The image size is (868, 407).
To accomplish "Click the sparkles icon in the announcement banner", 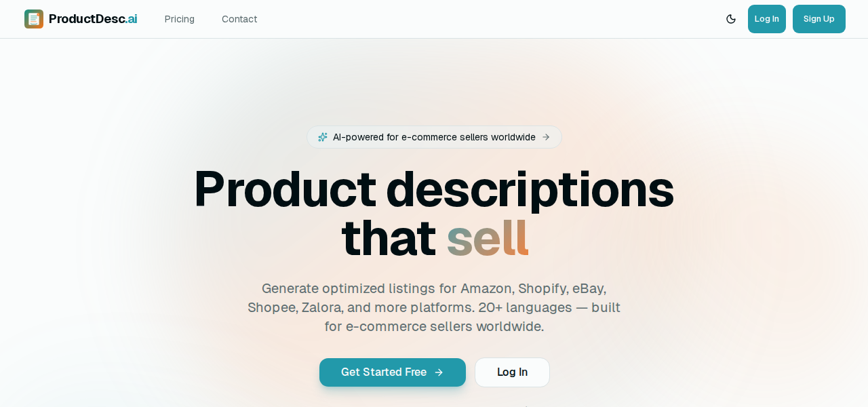I will 322,136.
